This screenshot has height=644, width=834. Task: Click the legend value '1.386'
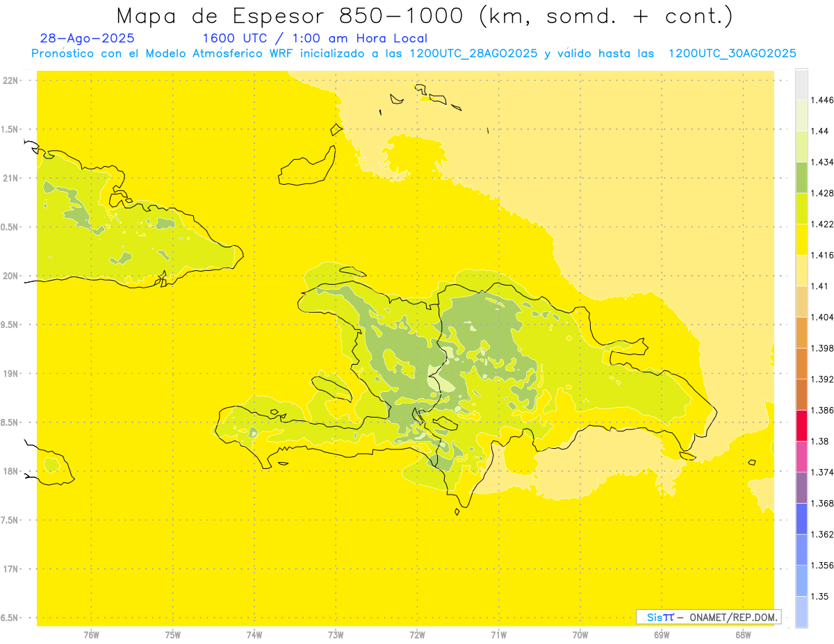click(824, 410)
